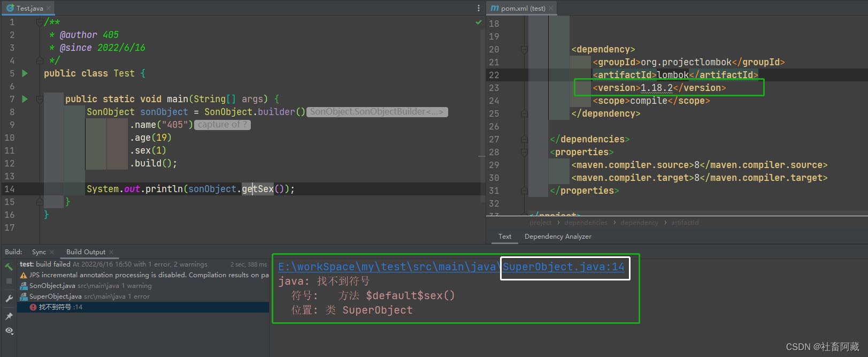
Task: Collapse the main method fold marker
Action: click(40, 99)
